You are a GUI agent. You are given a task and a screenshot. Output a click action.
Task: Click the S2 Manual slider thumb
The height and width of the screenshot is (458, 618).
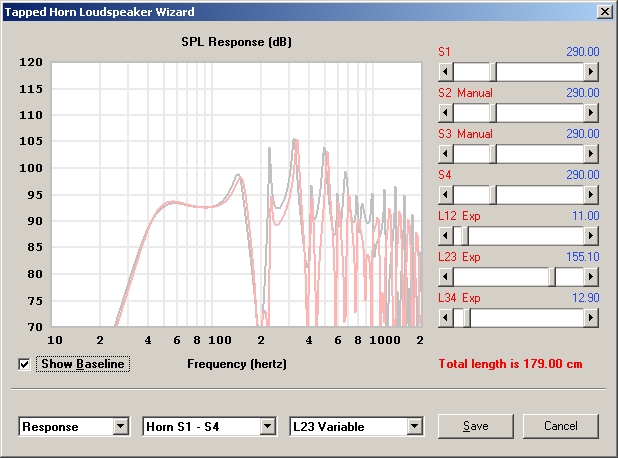(x=493, y=113)
